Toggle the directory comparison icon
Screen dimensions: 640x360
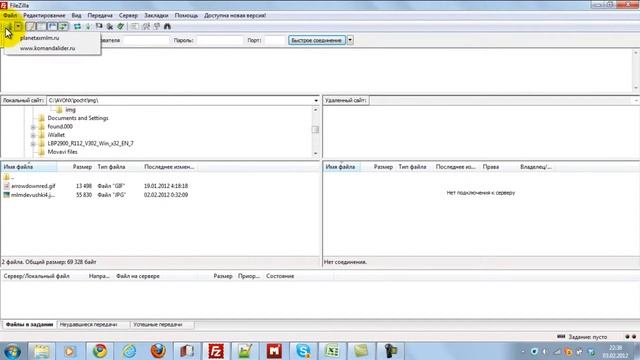point(146,27)
